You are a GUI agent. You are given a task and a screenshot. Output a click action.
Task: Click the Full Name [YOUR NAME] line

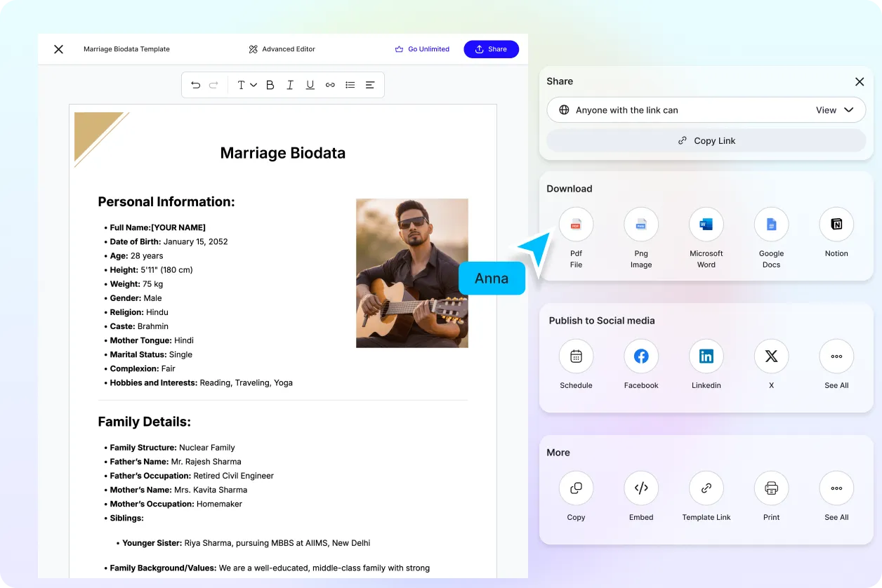tap(158, 227)
